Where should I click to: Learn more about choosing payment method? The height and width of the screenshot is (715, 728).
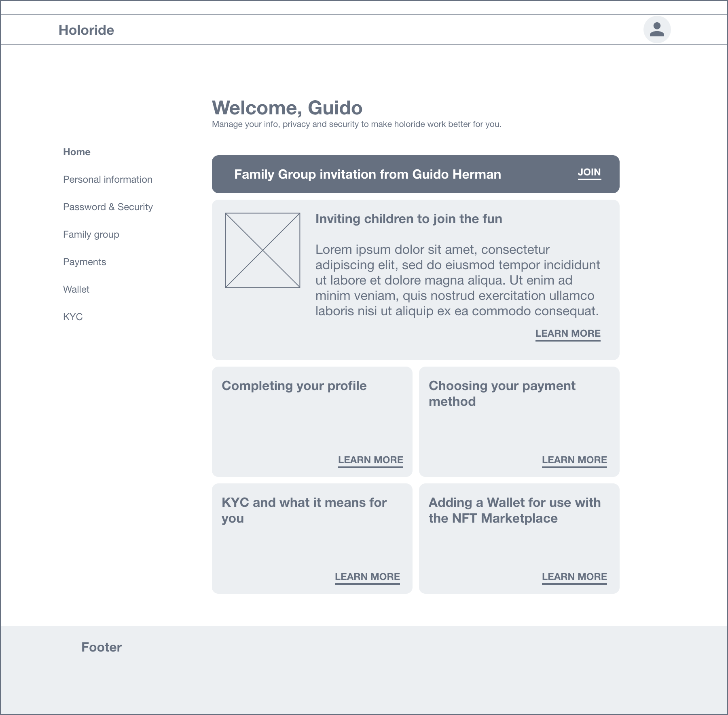click(x=574, y=460)
